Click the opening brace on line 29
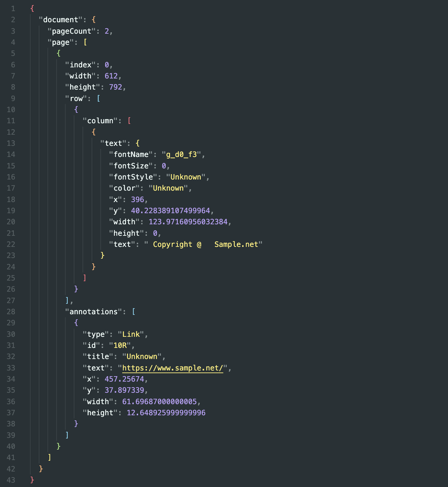The height and width of the screenshot is (487, 448). [x=76, y=323]
